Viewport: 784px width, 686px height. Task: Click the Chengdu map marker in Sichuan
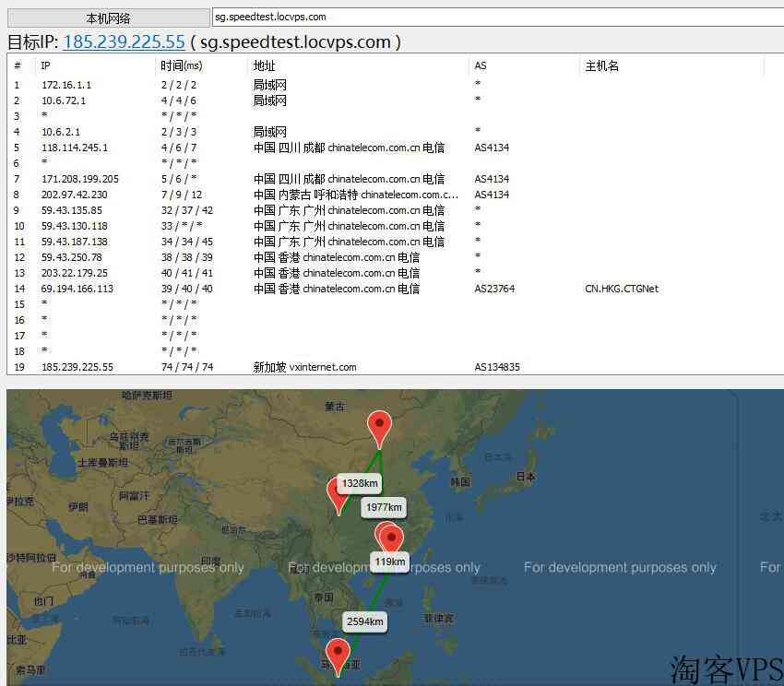point(339,493)
